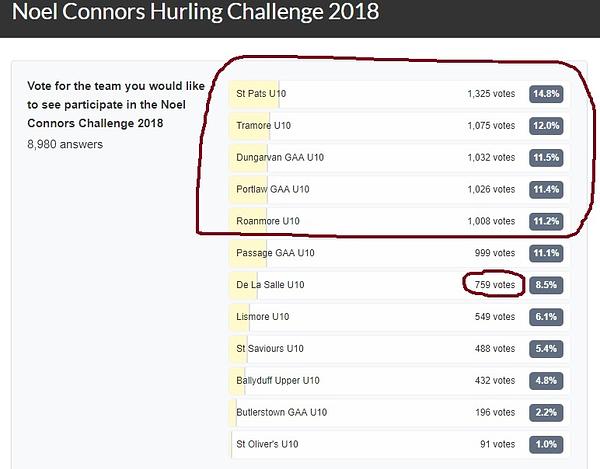Image resolution: width=600 pixels, height=469 pixels.
Task: Click the Butlerstown GAA U10 row
Action: tap(399, 412)
